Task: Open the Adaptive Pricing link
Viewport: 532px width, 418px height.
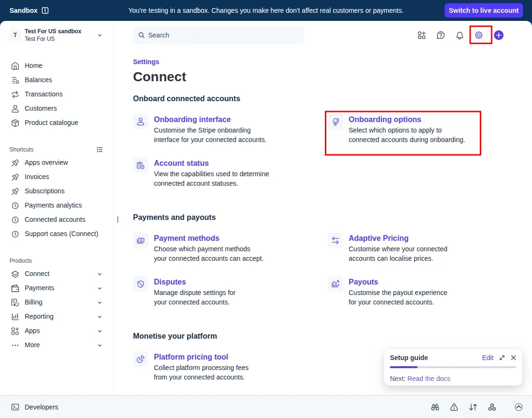Action: 379,238
